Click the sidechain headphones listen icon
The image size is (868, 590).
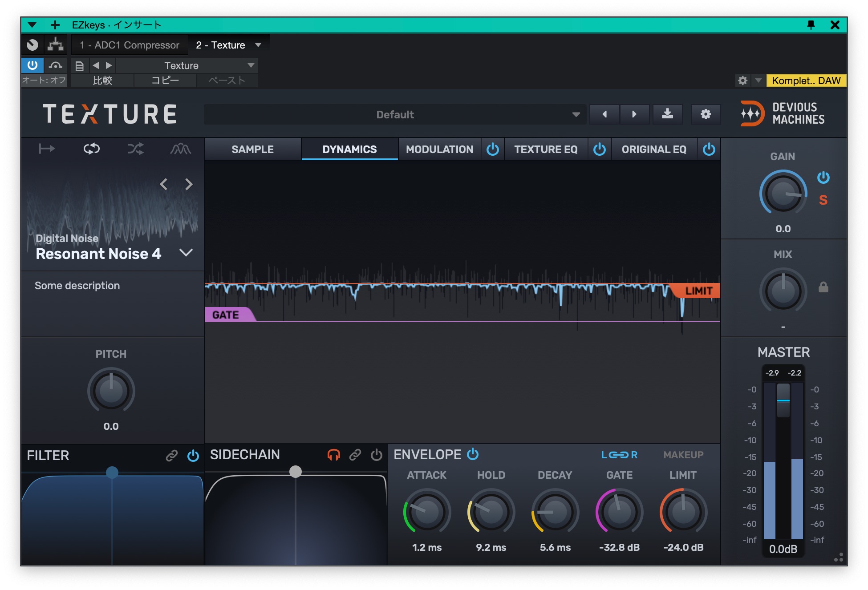point(333,455)
